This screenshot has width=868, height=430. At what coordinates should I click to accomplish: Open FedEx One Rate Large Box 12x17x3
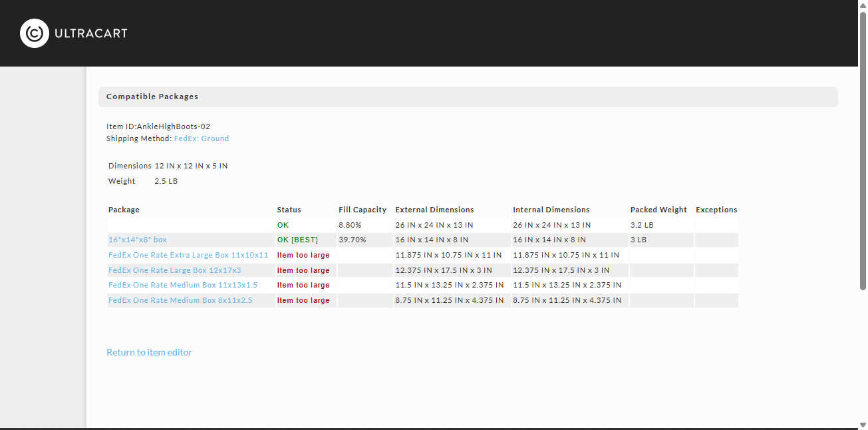pyautogui.click(x=175, y=270)
